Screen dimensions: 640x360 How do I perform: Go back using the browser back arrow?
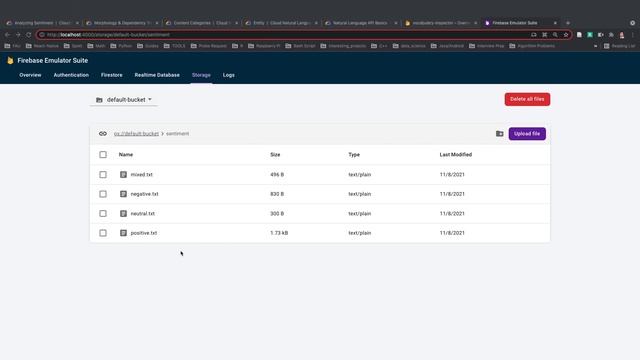click(7, 35)
